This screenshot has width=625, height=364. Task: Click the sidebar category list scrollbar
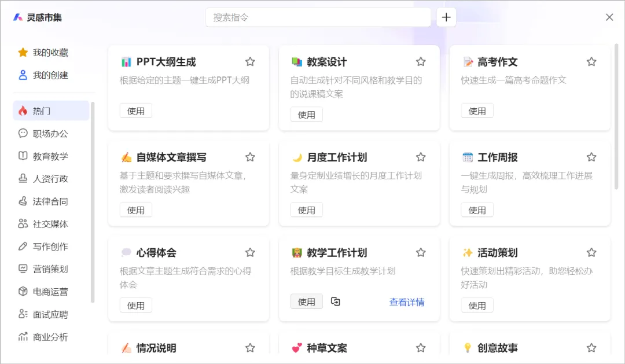click(93, 202)
